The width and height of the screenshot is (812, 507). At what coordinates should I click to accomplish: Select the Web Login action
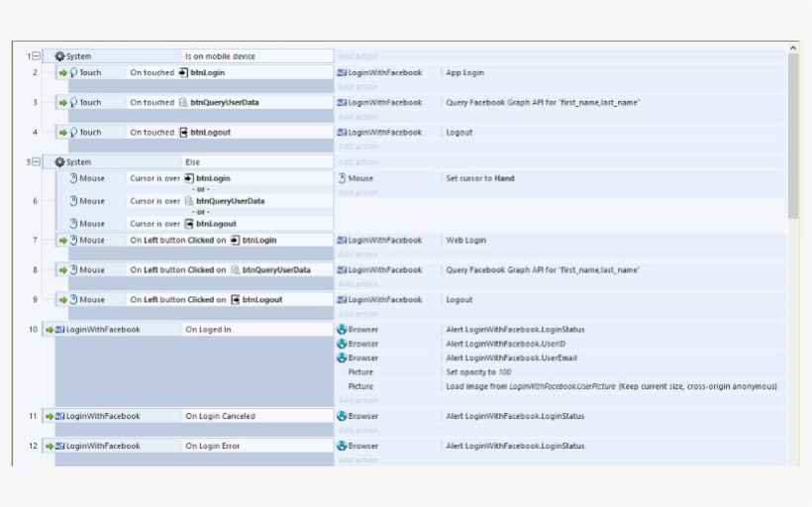[466, 241]
